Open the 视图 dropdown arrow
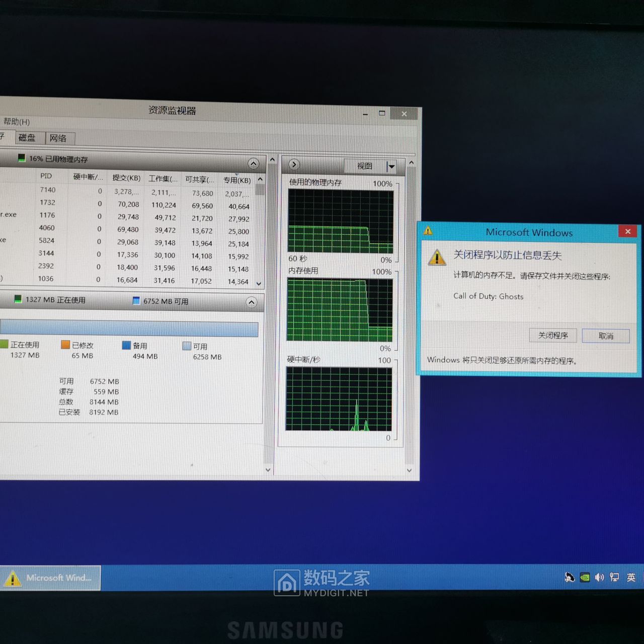Image resolution: width=644 pixels, height=644 pixels. [x=391, y=167]
